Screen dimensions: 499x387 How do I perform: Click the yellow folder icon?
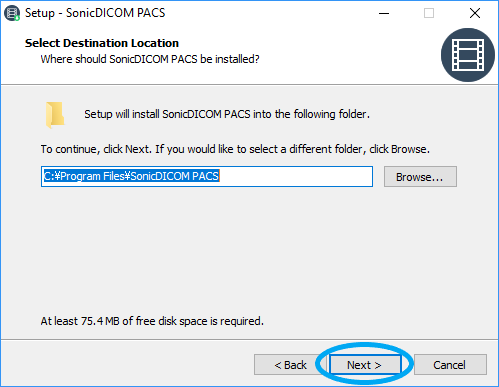[x=55, y=115]
